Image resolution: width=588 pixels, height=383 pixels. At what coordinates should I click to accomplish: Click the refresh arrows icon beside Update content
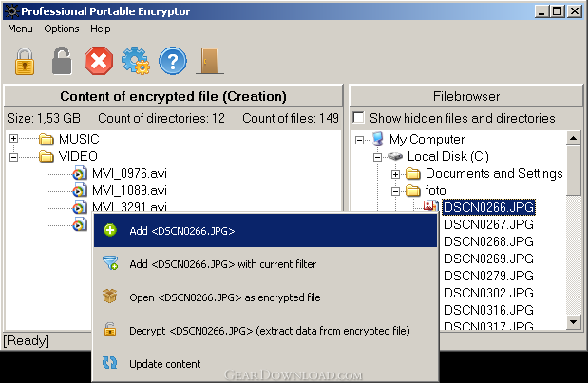tap(110, 363)
